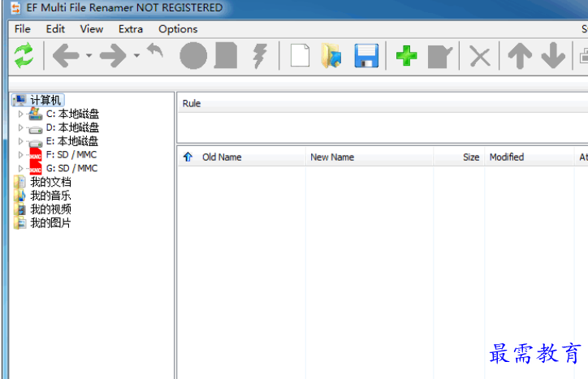Viewport: 588px width, 379px height.
Task: Move rule up with up arrow
Action: pos(520,56)
